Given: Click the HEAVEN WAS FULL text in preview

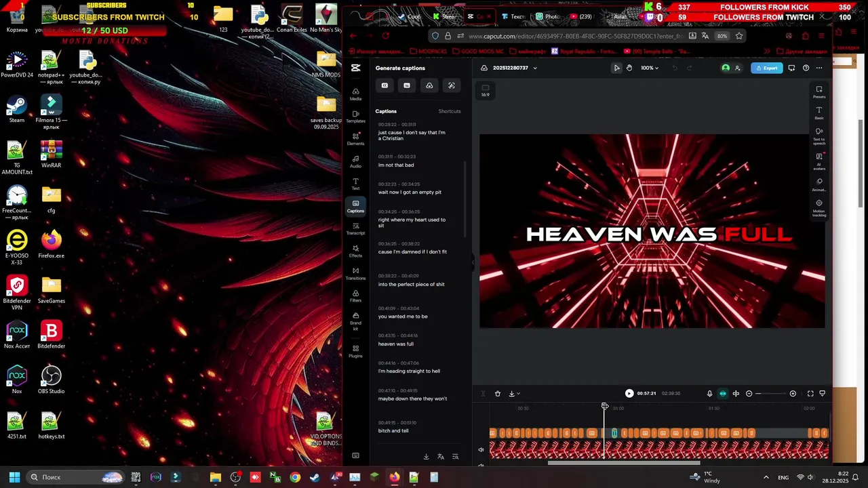Looking at the screenshot, I should (659, 235).
